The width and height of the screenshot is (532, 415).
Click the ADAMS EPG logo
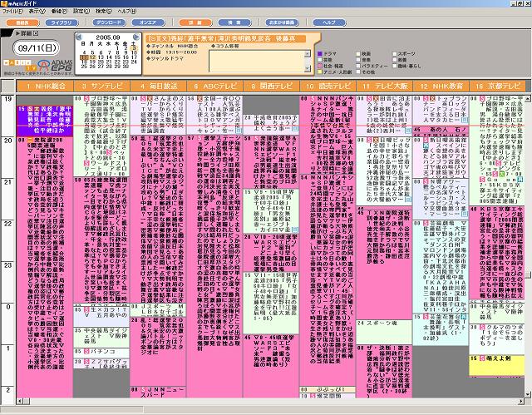[x=55, y=66]
